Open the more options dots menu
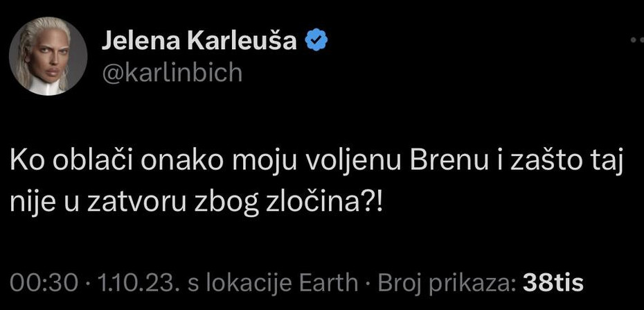The image size is (644, 310). (637, 42)
